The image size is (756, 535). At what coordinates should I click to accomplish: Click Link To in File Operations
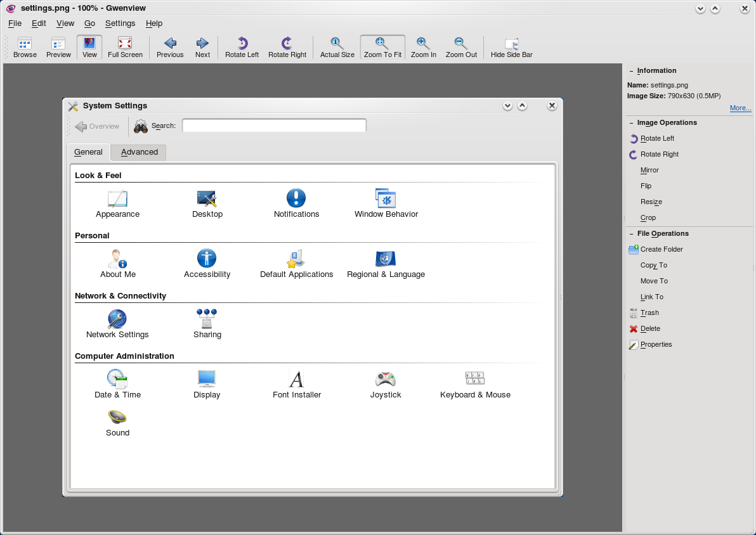pos(651,297)
